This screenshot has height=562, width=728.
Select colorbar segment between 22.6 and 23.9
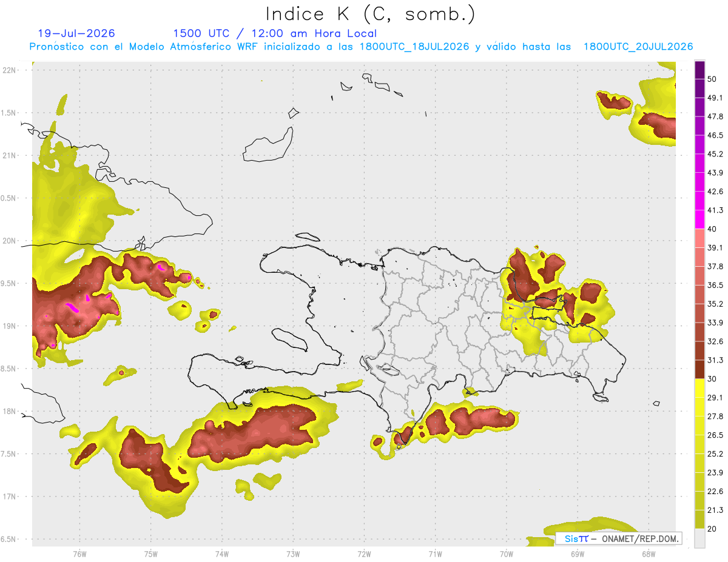pos(699,482)
